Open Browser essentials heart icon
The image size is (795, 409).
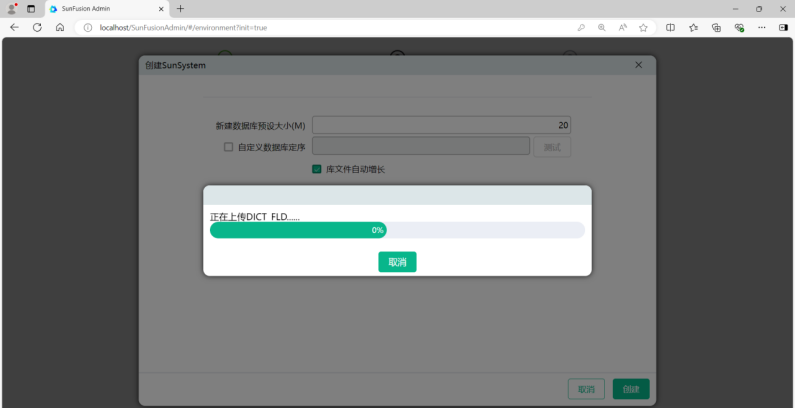(x=739, y=28)
